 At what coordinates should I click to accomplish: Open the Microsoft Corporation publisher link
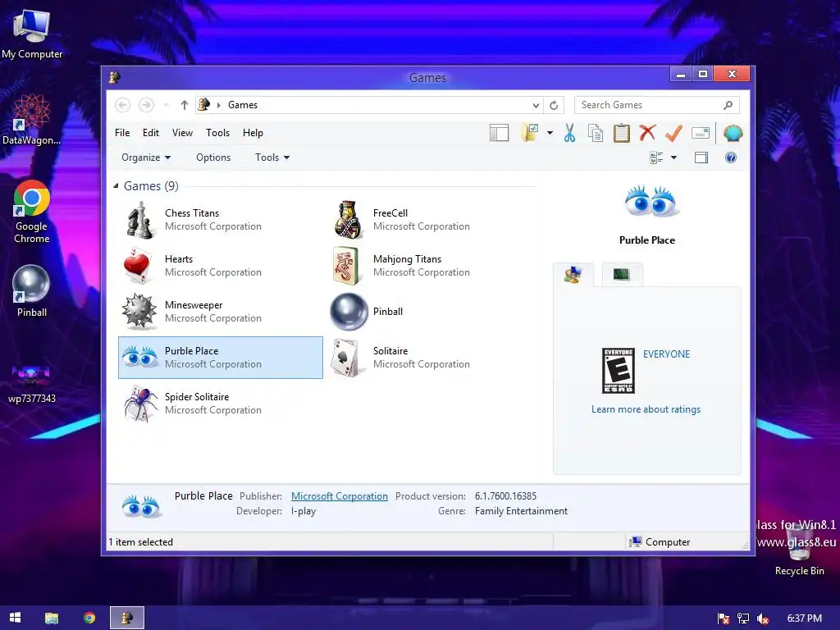340,496
